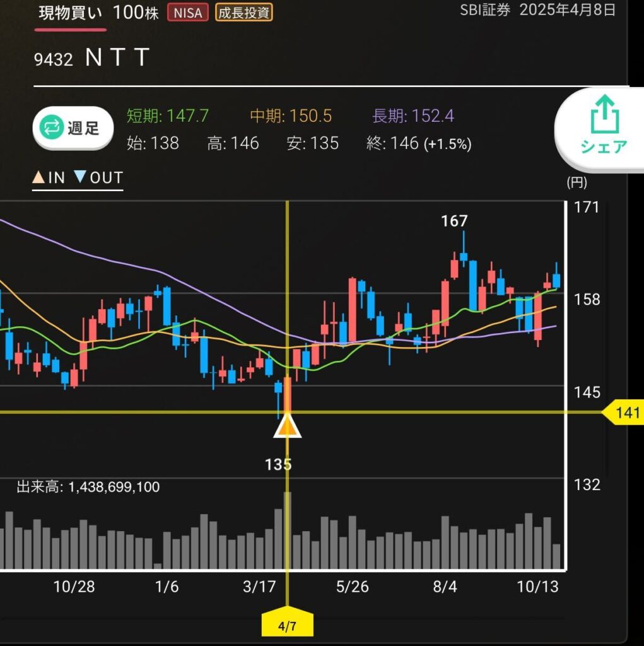
Task: Select the 現物買い tab
Action: (70, 13)
